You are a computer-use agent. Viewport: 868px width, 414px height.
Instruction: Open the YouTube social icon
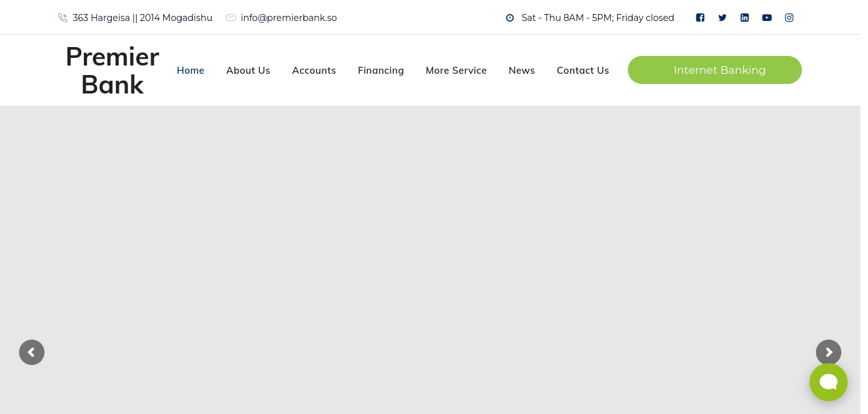pos(767,18)
